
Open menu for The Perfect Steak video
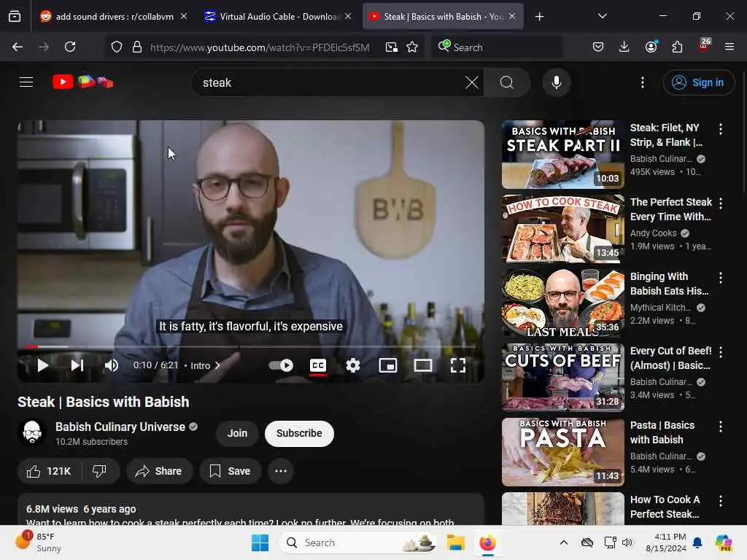[720, 203]
